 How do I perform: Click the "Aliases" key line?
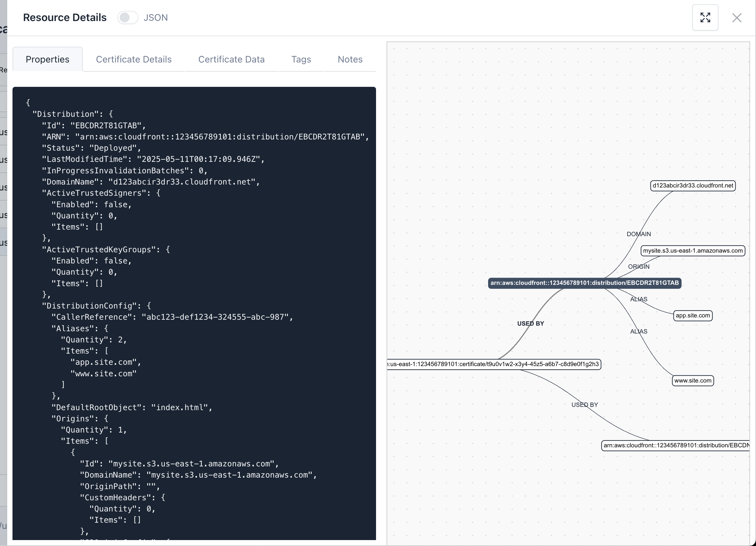click(x=80, y=328)
